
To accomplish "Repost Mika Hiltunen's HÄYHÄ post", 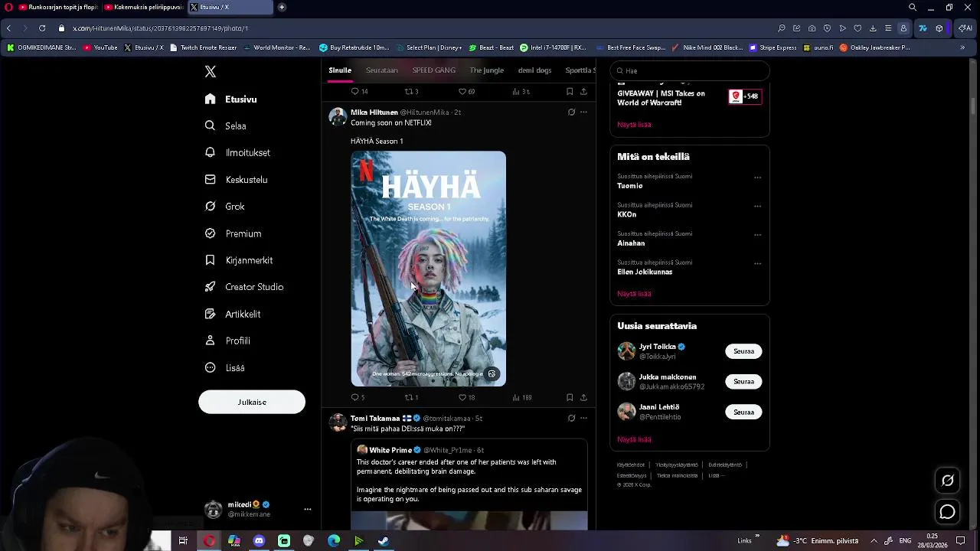I will click(x=411, y=398).
